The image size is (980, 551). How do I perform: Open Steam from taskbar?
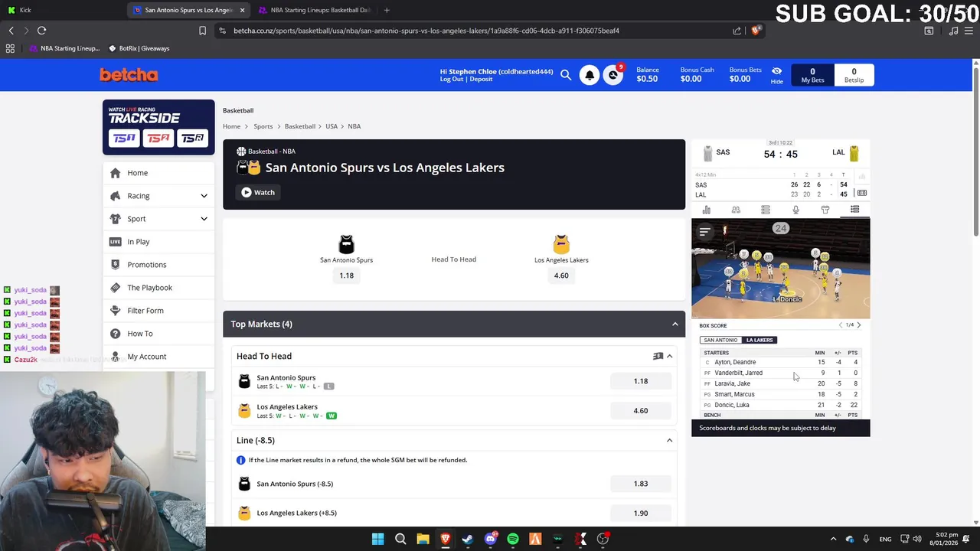point(468,539)
